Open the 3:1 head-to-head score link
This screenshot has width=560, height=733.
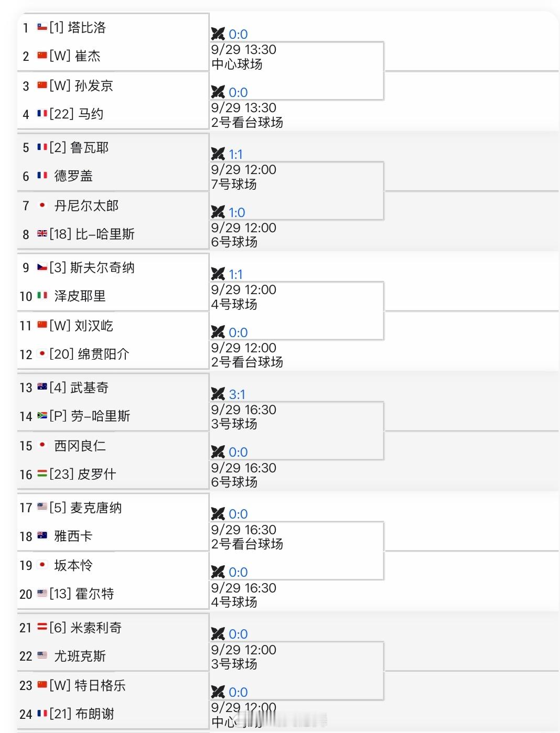tap(237, 394)
